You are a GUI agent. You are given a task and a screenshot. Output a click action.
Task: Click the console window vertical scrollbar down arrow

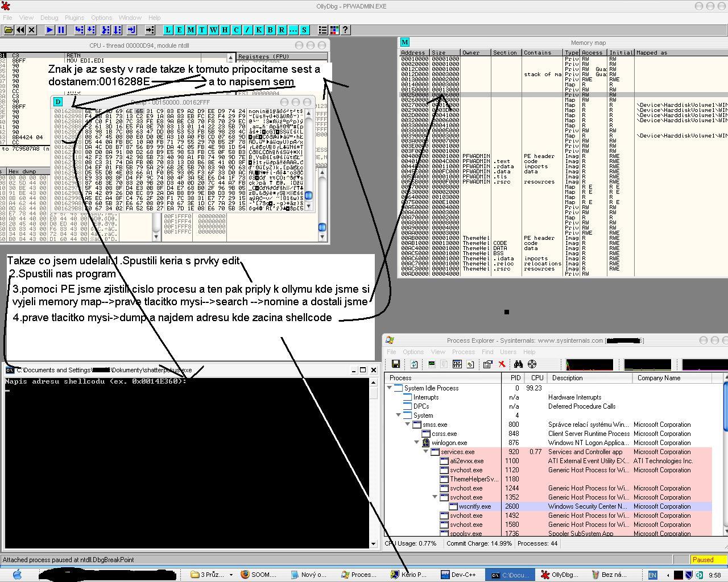(x=373, y=544)
